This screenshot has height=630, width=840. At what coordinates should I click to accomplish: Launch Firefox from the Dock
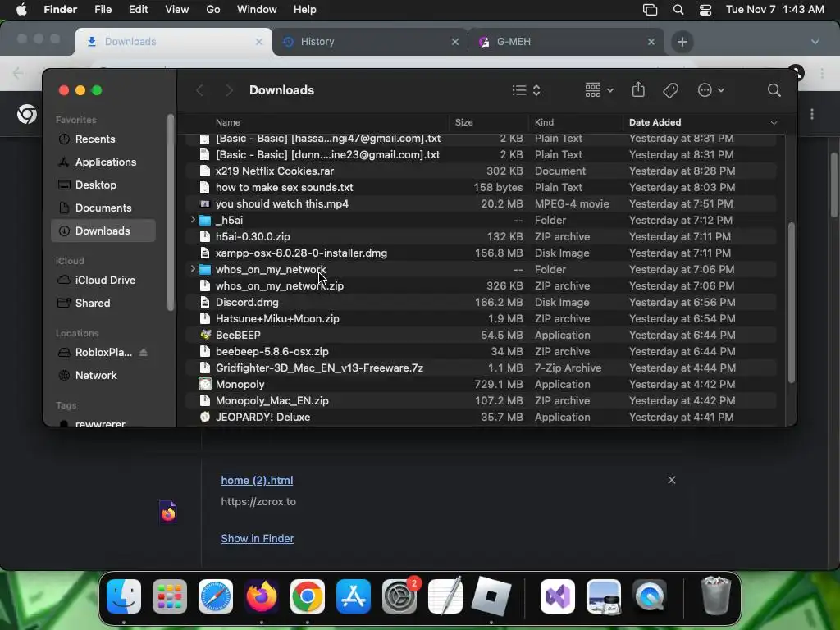(262, 596)
